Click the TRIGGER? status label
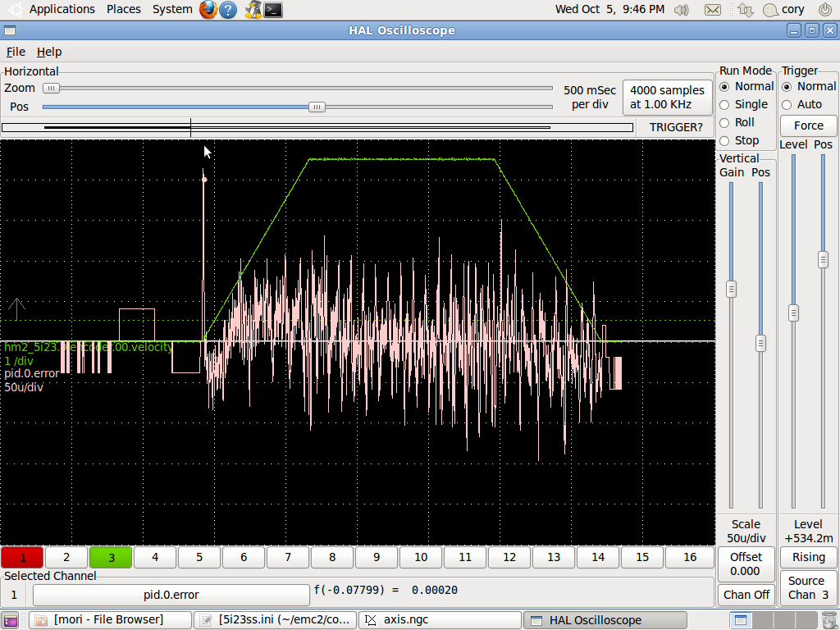This screenshot has width=840, height=630. tap(676, 127)
